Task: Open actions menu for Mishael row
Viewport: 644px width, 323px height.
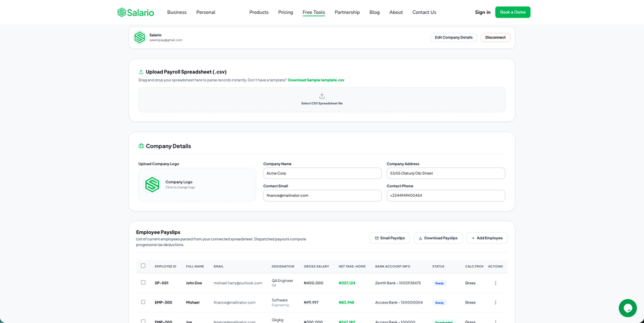Action: pos(496,302)
